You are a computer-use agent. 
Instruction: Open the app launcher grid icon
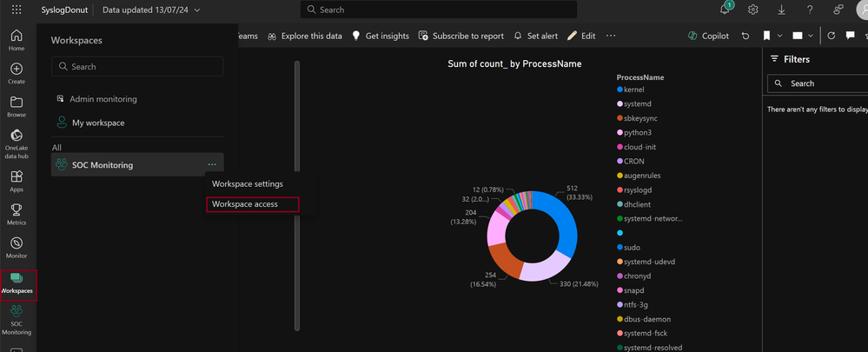click(17, 10)
